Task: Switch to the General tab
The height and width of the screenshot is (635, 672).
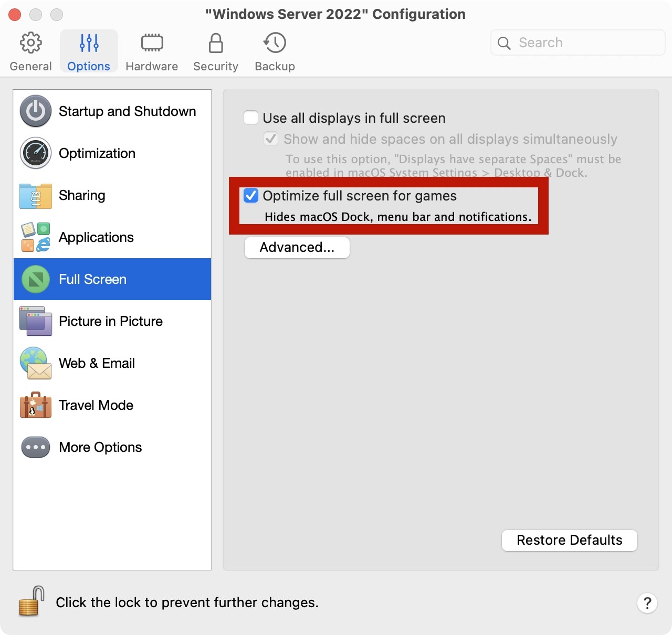Action: click(30, 52)
